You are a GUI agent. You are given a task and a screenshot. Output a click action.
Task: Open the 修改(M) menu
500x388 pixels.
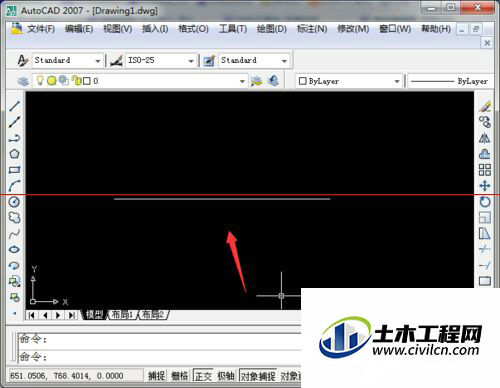click(353, 29)
